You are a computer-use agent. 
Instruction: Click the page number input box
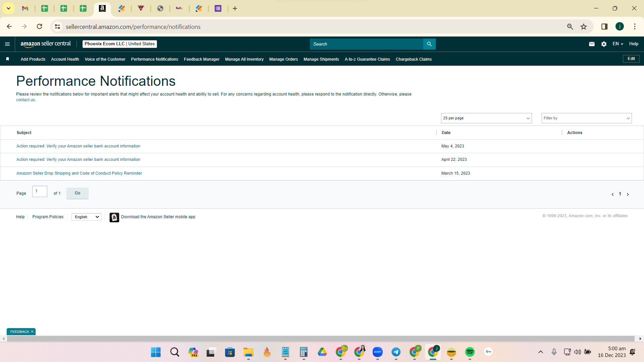coord(40,191)
